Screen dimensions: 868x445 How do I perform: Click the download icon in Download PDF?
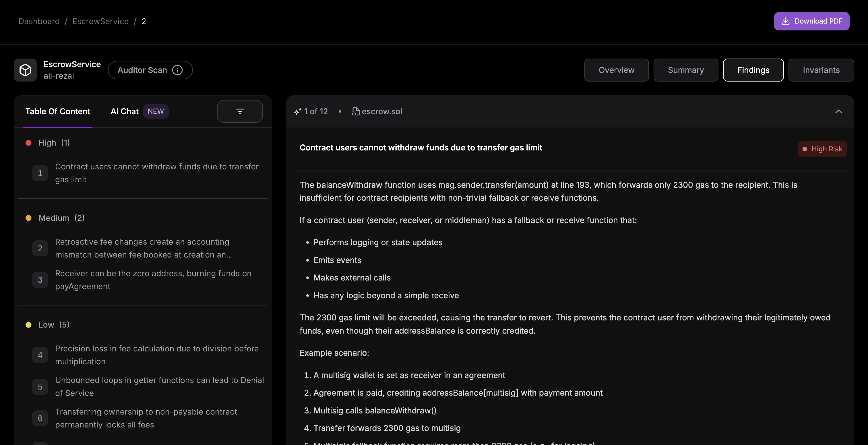click(x=785, y=21)
